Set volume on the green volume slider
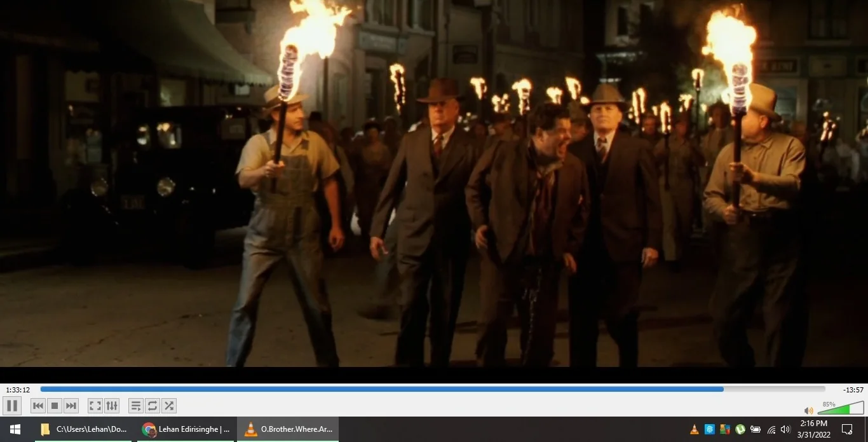Image resolution: width=868 pixels, height=442 pixels. click(x=841, y=408)
